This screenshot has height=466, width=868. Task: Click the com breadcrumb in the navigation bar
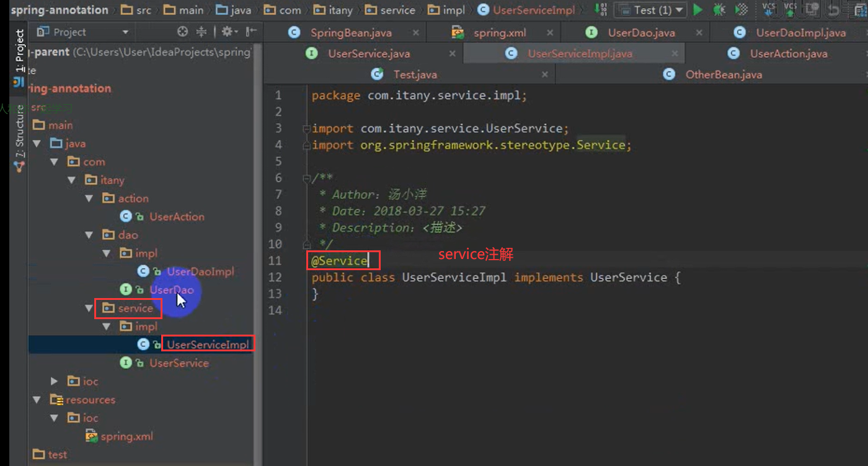tap(283, 10)
